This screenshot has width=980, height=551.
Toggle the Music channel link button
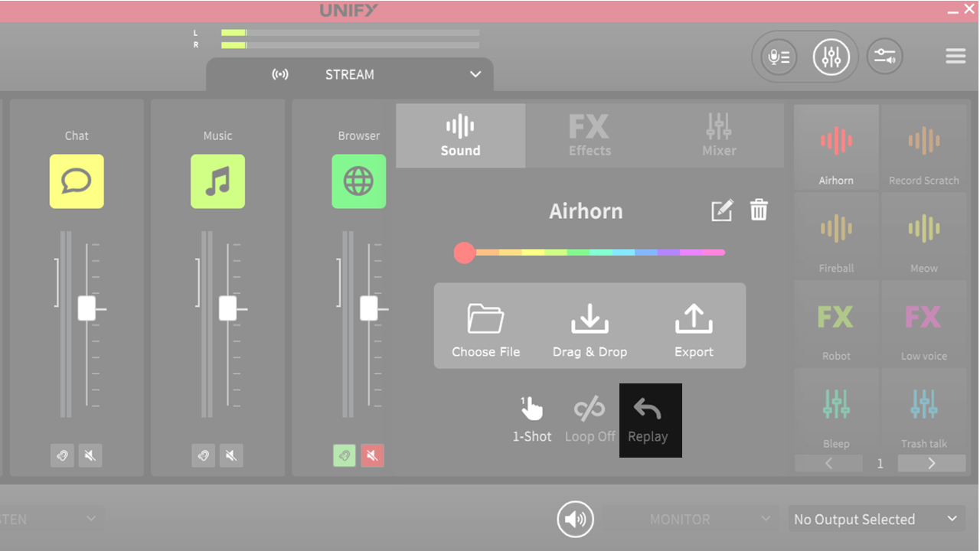pyautogui.click(x=204, y=456)
